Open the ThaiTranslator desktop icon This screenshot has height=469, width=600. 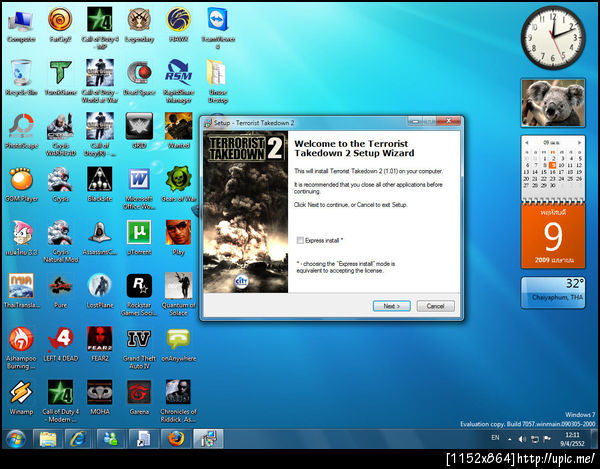click(x=21, y=291)
